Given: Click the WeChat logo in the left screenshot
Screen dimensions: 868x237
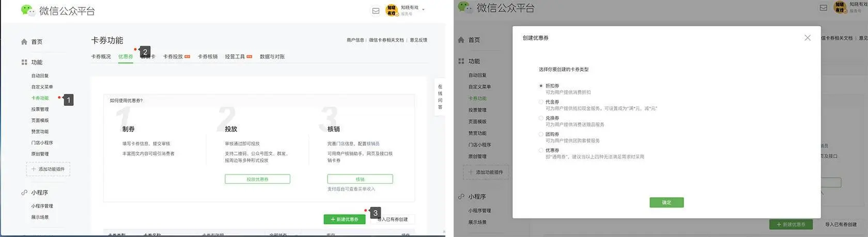Looking at the screenshot, I should (27, 10).
